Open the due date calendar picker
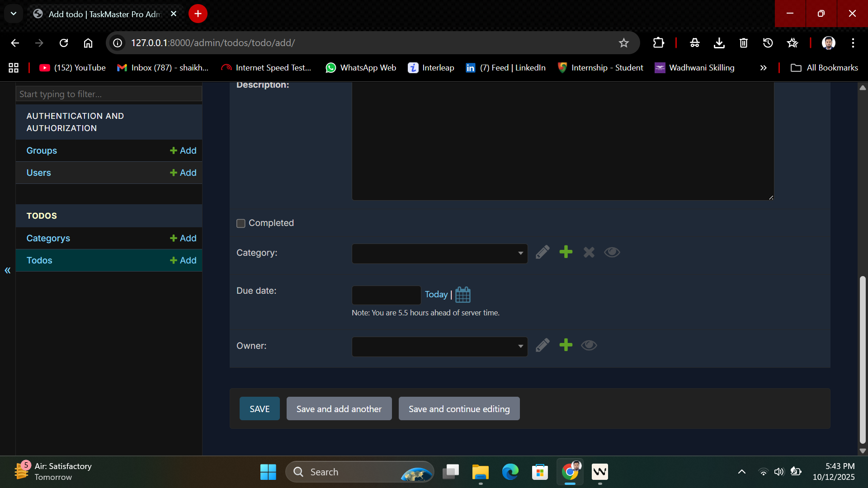868x488 pixels. click(x=463, y=295)
